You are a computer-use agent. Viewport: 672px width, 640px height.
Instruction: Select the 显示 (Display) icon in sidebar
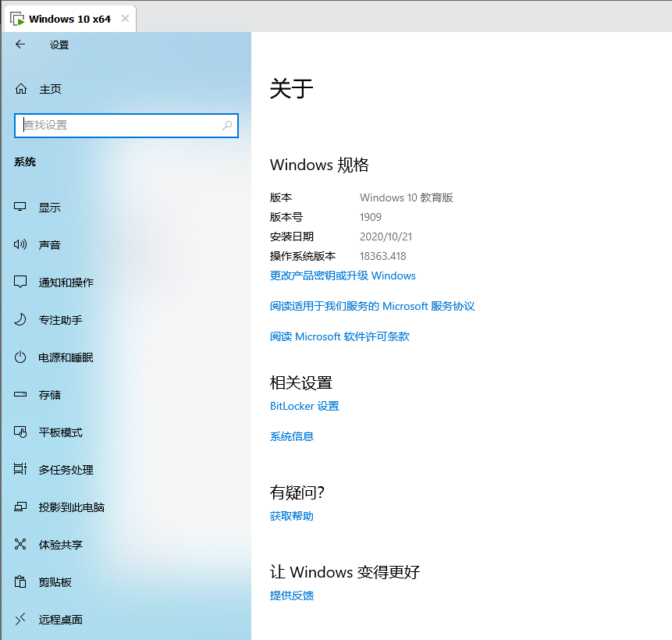click(x=21, y=207)
